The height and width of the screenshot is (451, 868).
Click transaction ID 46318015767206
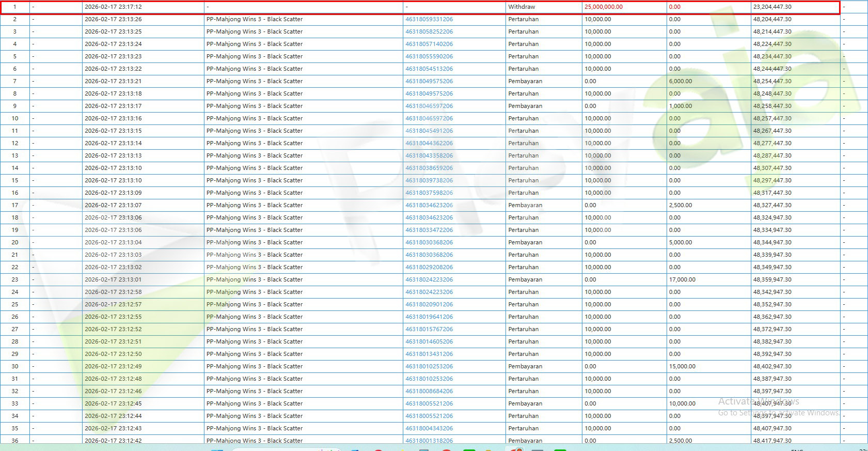click(429, 329)
